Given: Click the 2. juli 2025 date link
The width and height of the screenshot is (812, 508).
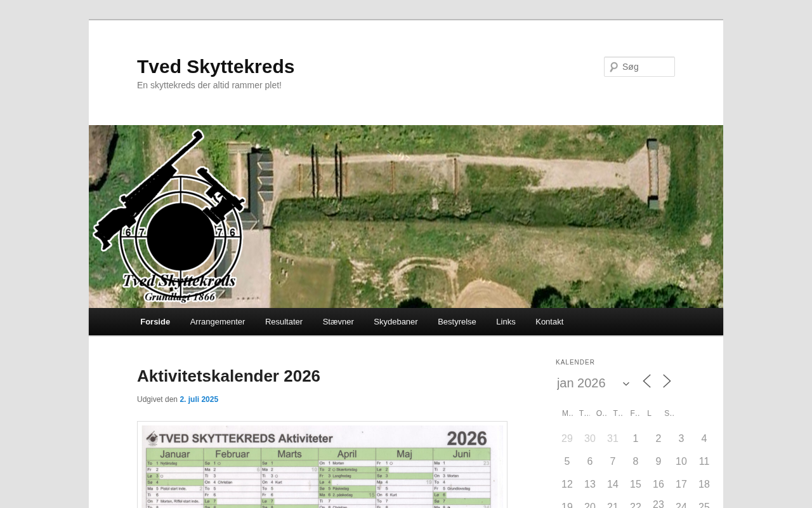Looking at the screenshot, I should click(199, 399).
